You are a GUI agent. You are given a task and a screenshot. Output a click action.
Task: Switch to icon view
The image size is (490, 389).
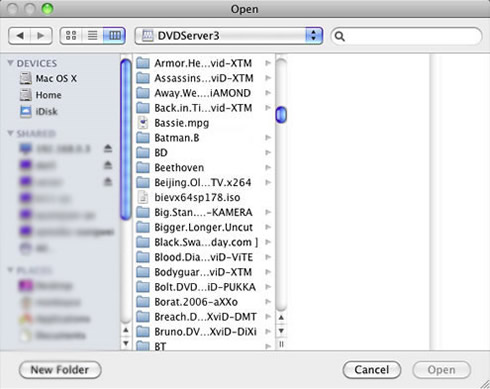71,36
